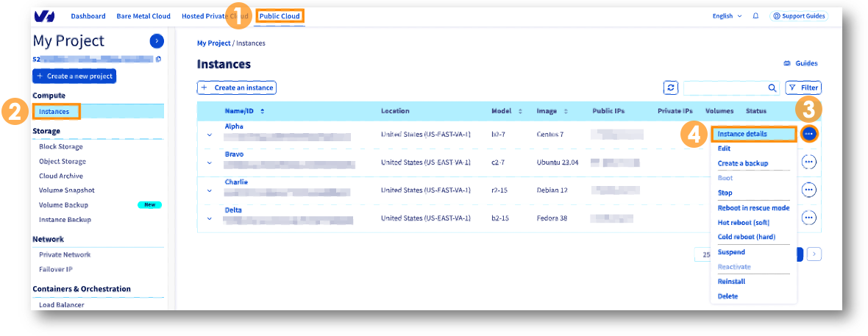Screen dimensions: 868x336
Task: Click My Project breadcrumb link
Action: tap(213, 43)
